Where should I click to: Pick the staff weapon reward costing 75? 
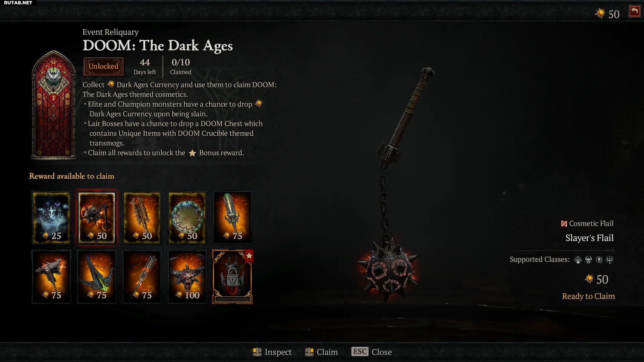coord(142,277)
